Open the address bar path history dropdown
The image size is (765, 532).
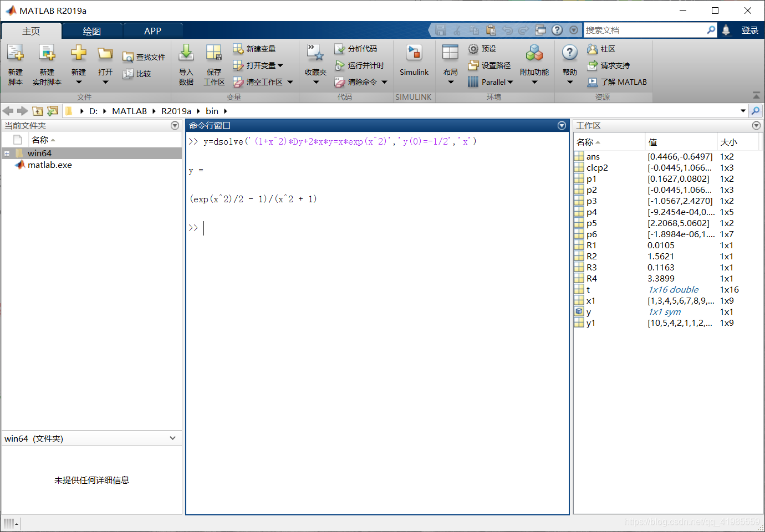tap(743, 111)
